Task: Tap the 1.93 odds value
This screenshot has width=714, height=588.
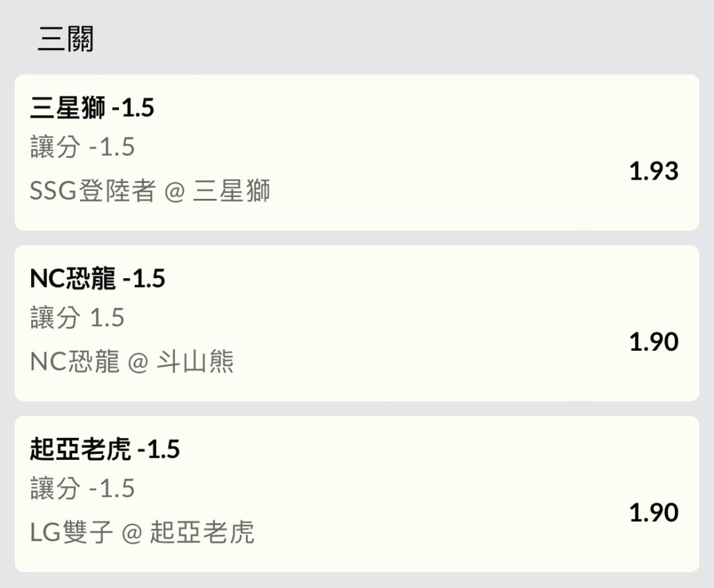Action: coord(654,171)
